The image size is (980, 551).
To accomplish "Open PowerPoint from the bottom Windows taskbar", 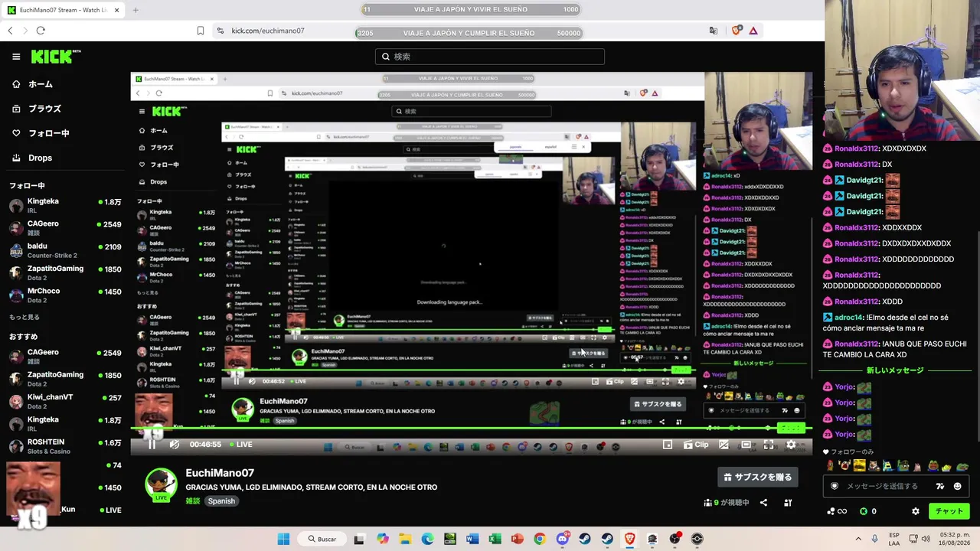I will click(x=518, y=539).
